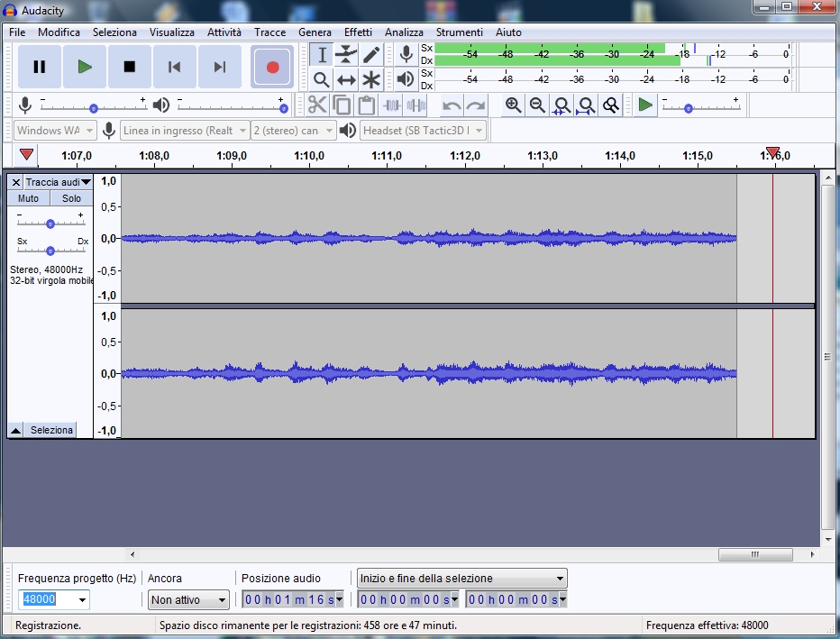840x639 pixels.
Task: Open the Tracce menu
Action: [270, 32]
